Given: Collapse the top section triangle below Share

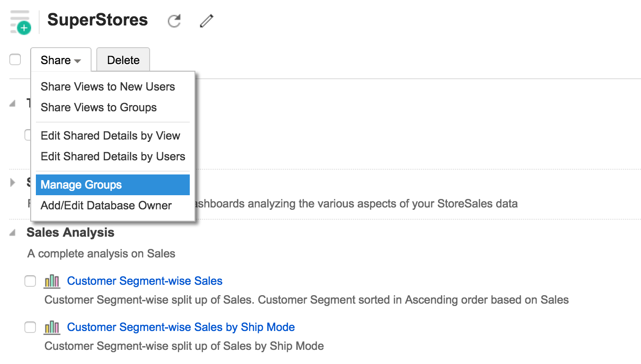Looking at the screenshot, I should 13,104.
